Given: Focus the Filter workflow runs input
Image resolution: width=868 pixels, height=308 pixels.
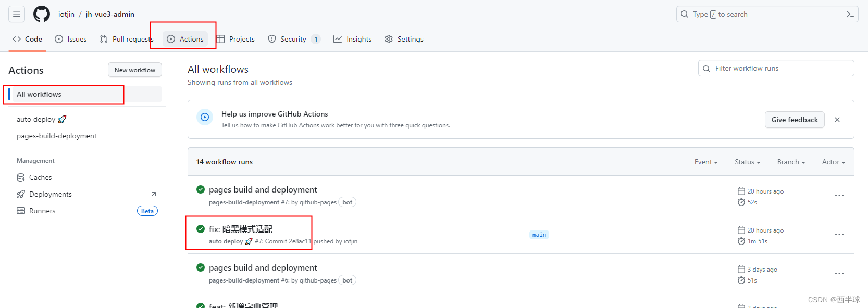Looking at the screenshot, I should click(776, 68).
